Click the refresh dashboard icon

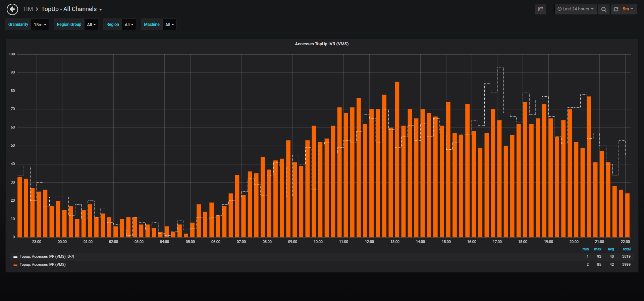point(616,9)
